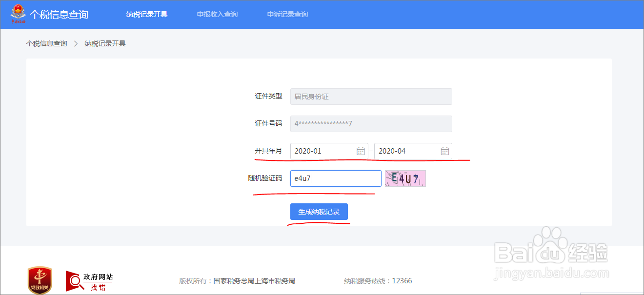
Task: Switch to the 申报收入查询 tab
Action: [x=217, y=15]
